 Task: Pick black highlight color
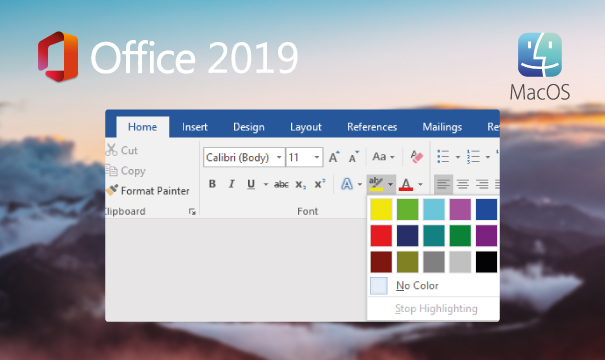pyautogui.click(x=486, y=262)
